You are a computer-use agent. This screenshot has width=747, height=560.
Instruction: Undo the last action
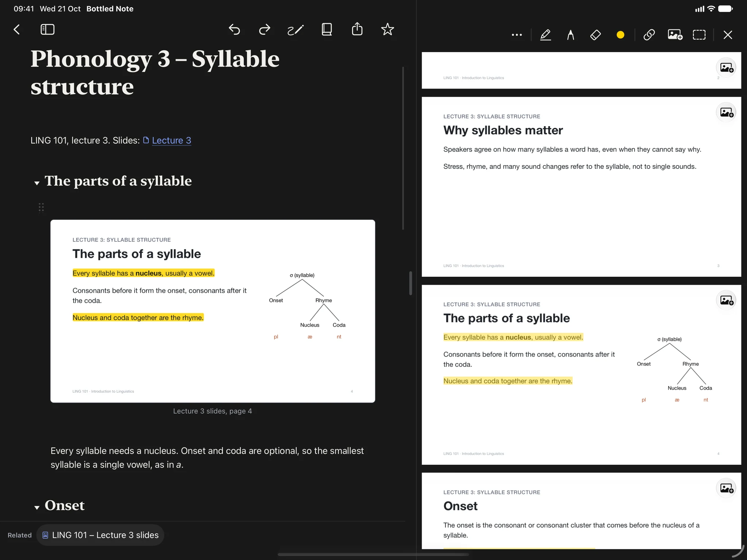tap(235, 30)
